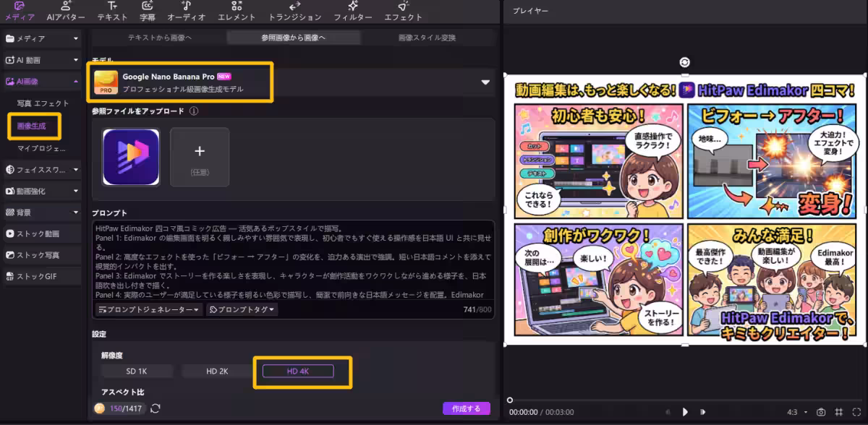Image resolution: width=868 pixels, height=425 pixels.
Task: Select the SD 1K resolution option
Action: point(137,371)
